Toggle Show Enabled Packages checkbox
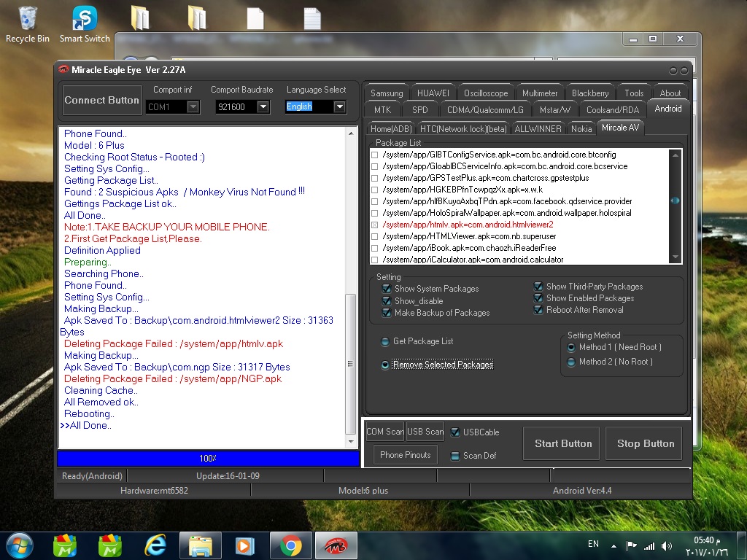 point(538,298)
